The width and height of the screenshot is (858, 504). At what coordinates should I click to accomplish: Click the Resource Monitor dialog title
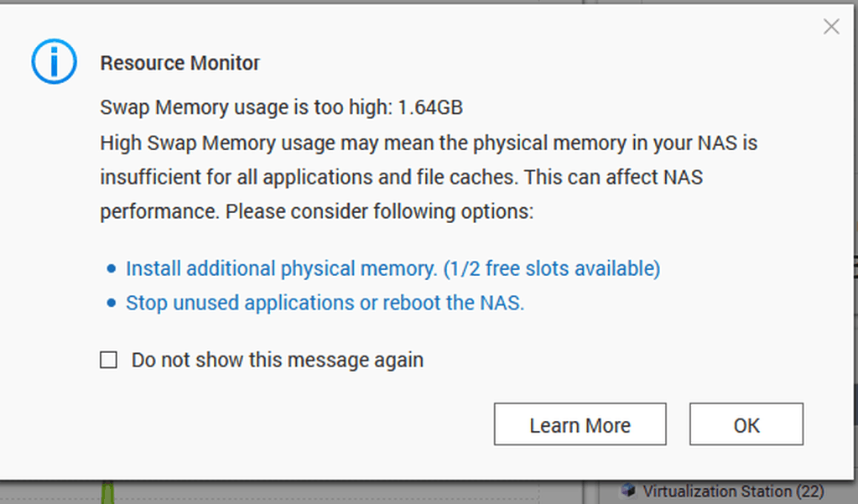coord(180,63)
